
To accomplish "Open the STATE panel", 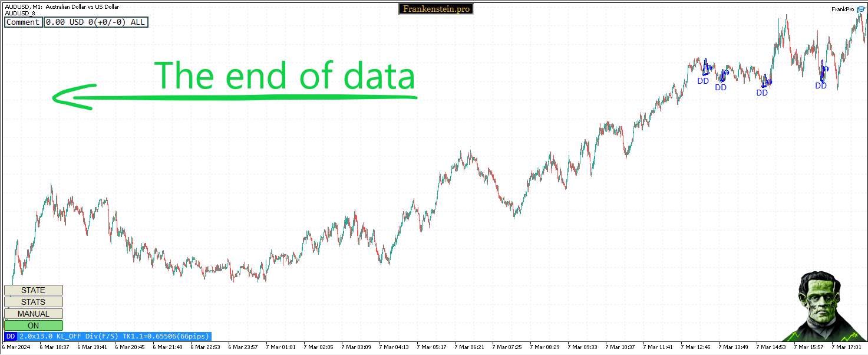I will pos(34,290).
